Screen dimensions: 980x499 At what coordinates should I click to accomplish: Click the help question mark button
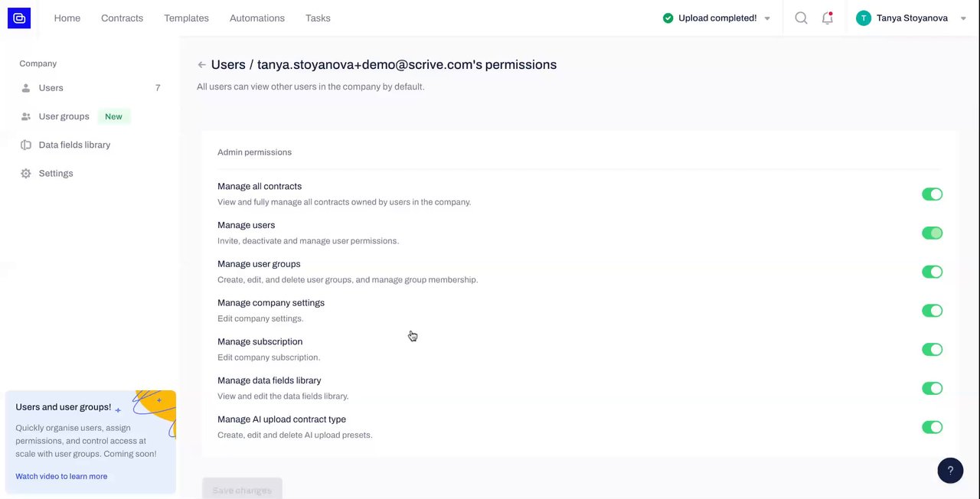tap(950, 471)
